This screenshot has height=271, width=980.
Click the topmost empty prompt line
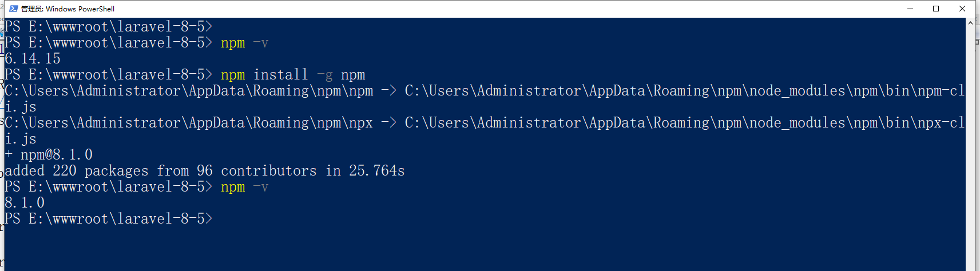click(x=109, y=27)
